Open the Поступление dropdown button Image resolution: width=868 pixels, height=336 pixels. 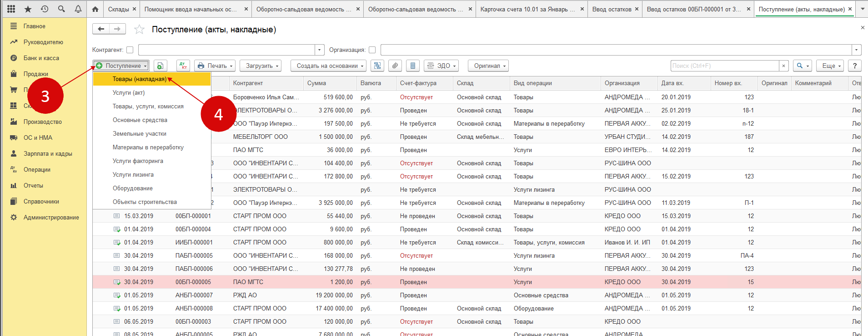pos(121,66)
